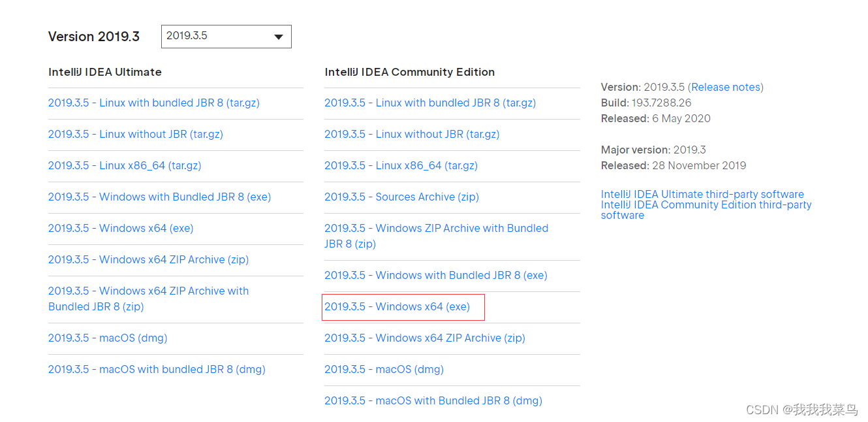The image size is (868, 422).
Task: Download Ultimate Linux with bundled JBR 8 (tar.gz)
Action: click(x=154, y=103)
